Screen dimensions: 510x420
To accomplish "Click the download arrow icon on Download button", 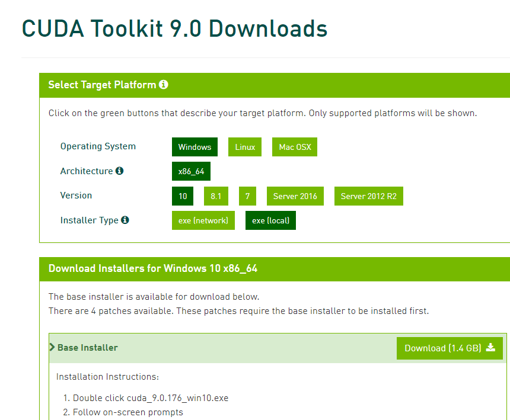I will [490, 348].
